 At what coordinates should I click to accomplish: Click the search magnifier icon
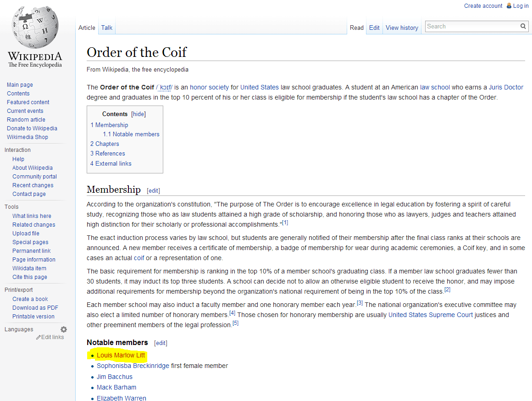(x=523, y=26)
